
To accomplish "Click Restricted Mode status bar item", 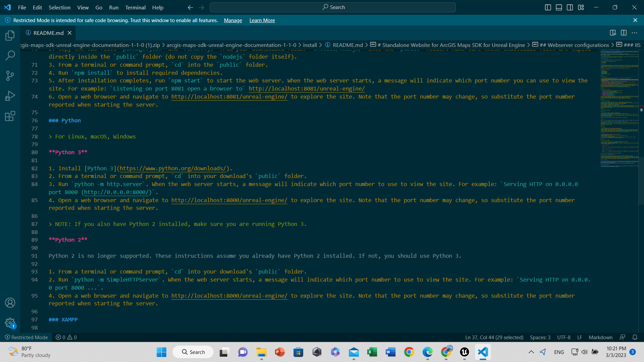I will [26, 337].
